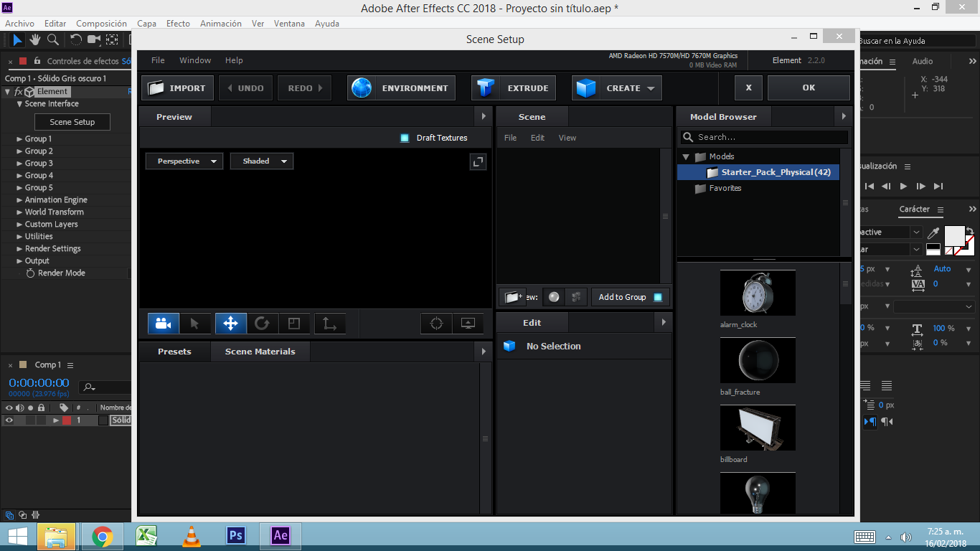Viewport: 980px width, 551px height.
Task: Open the Scene Setup Help menu
Action: point(234,60)
